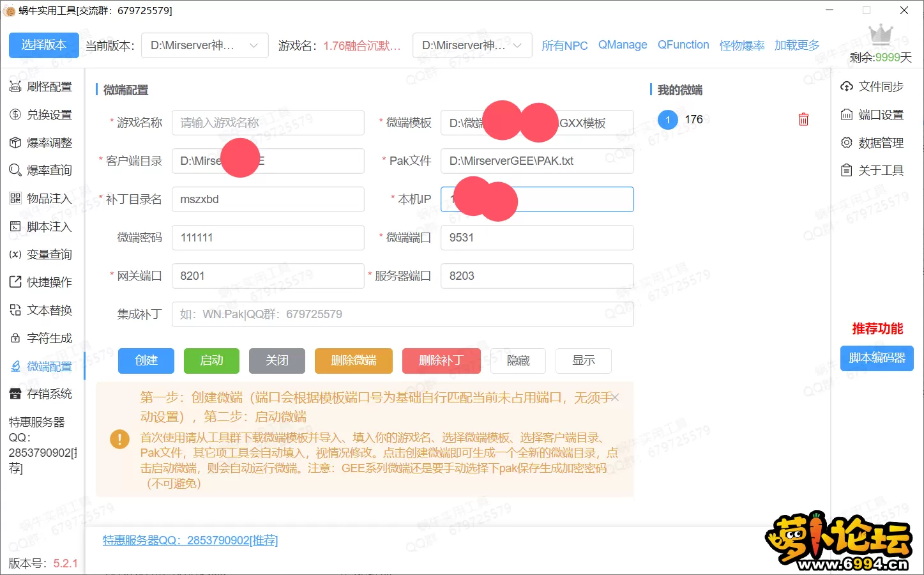The width and height of the screenshot is (924, 575).
Task: Select 爆率调整 in the left sidebar
Action: point(42,143)
